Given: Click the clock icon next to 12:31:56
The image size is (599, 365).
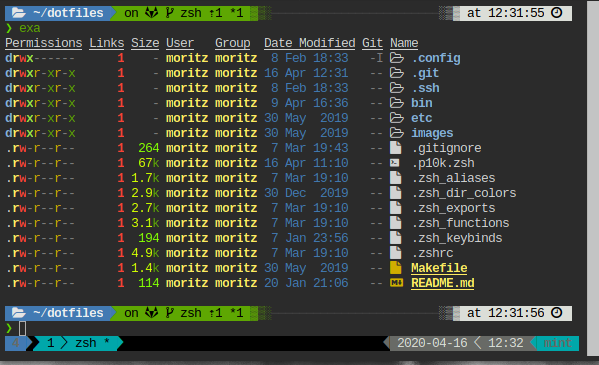Looking at the screenshot, I should 557,313.
